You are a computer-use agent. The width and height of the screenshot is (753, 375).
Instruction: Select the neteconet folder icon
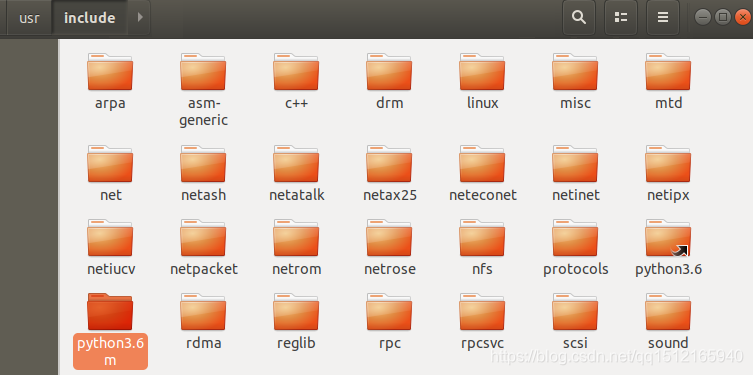[483, 164]
